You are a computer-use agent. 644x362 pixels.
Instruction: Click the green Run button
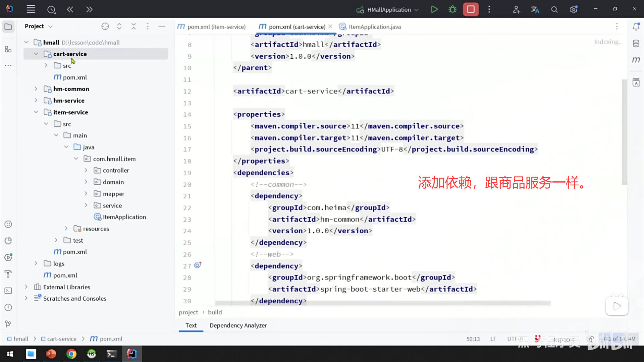(434, 9)
